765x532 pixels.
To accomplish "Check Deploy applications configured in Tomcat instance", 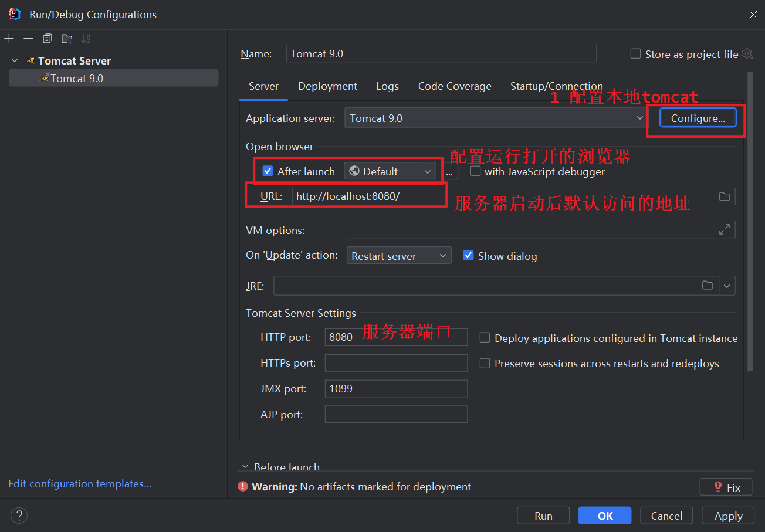I will [485, 338].
